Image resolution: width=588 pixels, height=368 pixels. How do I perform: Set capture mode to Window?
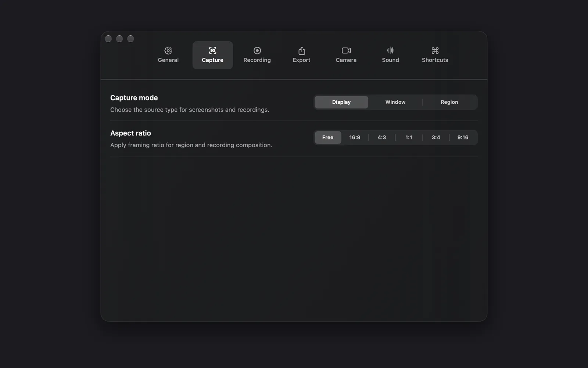tap(395, 102)
